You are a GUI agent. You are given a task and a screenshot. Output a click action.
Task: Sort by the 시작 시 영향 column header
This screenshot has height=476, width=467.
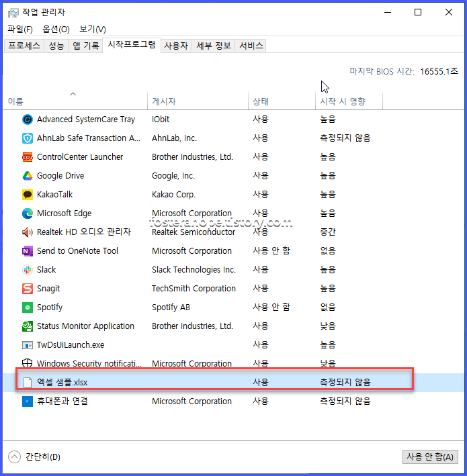pyautogui.click(x=349, y=101)
